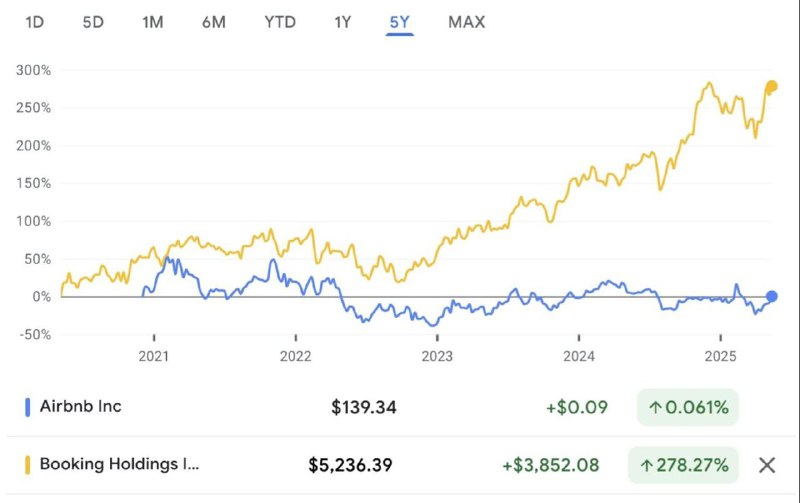Click the blue endpoint dot on chart
This screenshot has height=503, width=800.
[772, 296]
